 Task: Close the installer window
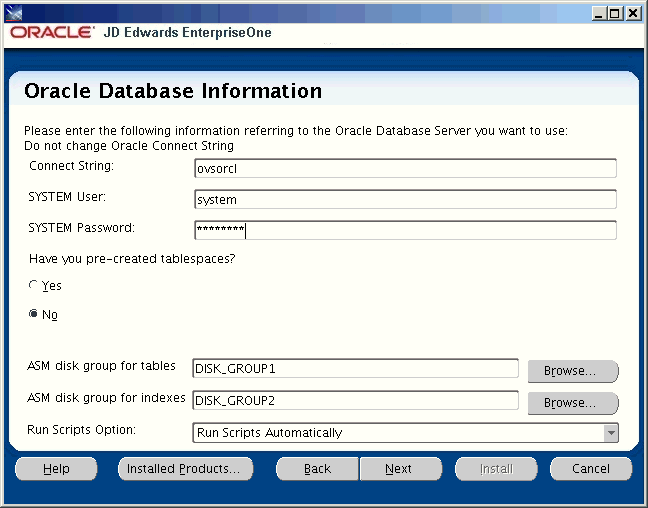click(633, 14)
